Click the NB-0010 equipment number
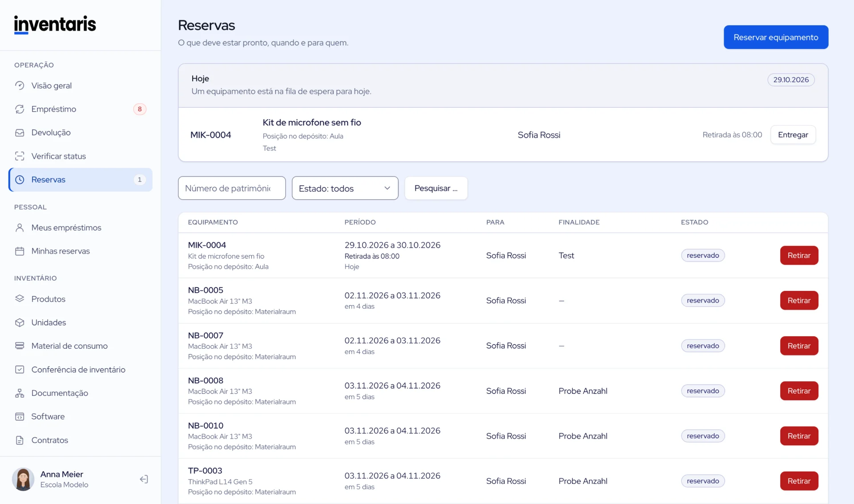 coord(205,426)
